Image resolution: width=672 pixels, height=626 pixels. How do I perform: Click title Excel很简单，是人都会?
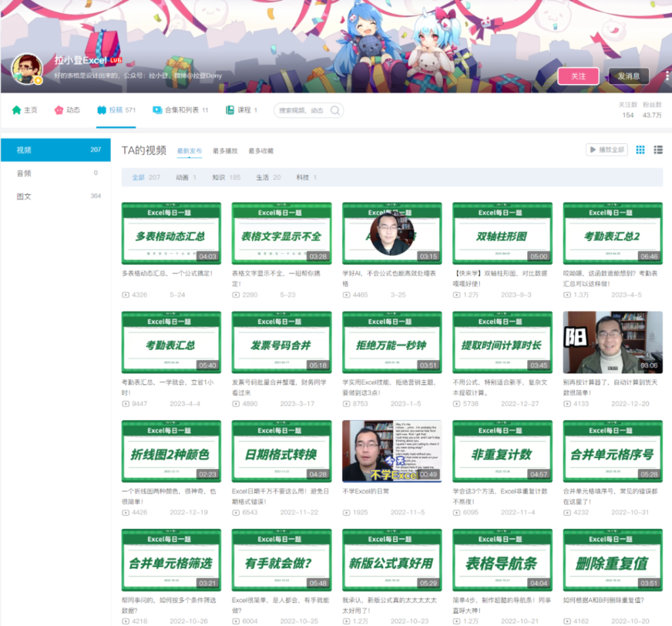281,606
